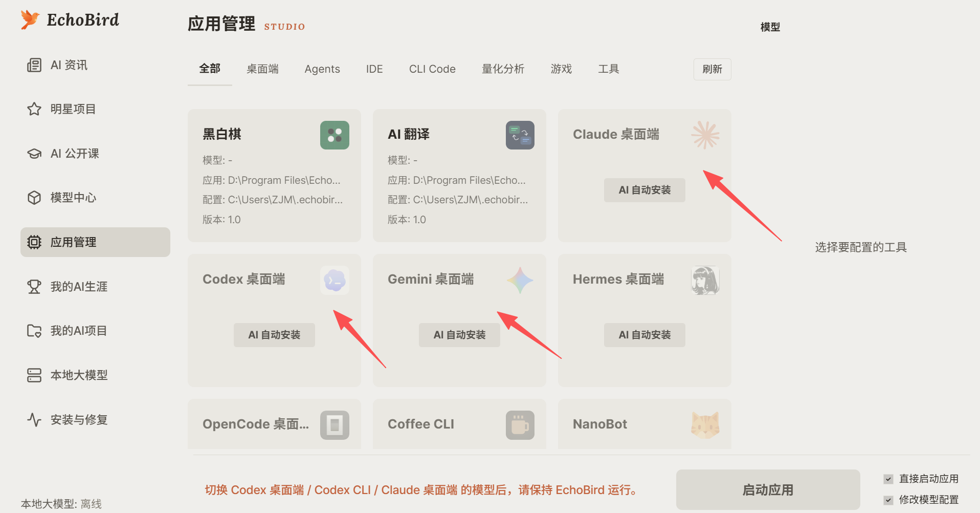
Task: Go to 本地大模型 in the sidebar
Action: [95, 375]
